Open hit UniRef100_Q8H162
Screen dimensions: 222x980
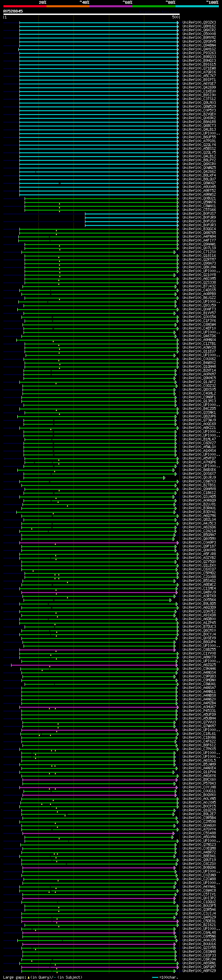tap(199, 26)
